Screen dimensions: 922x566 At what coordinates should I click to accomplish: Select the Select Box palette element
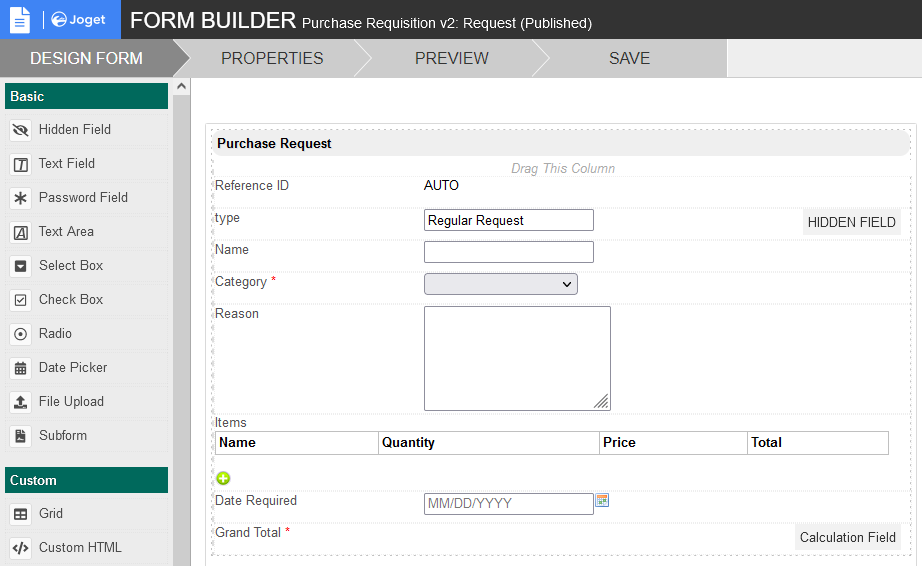pyautogui.click(x=70, y=266)
